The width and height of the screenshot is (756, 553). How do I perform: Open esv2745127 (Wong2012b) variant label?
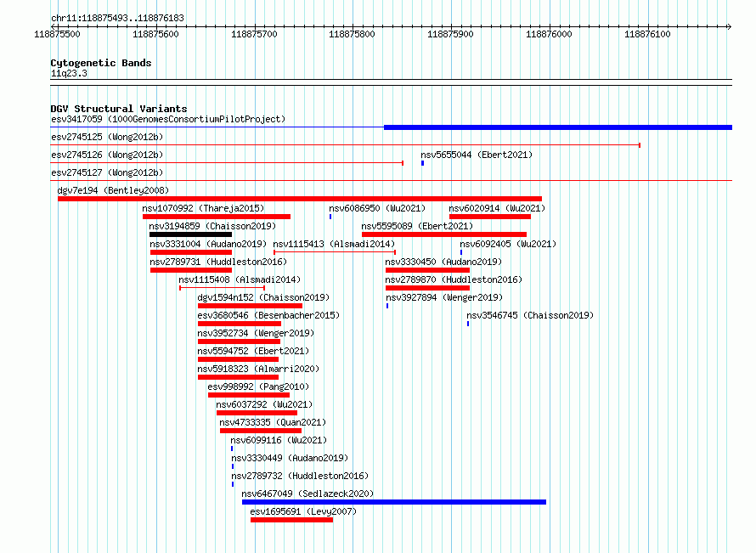pyautogui.click(x=107, y=172)
